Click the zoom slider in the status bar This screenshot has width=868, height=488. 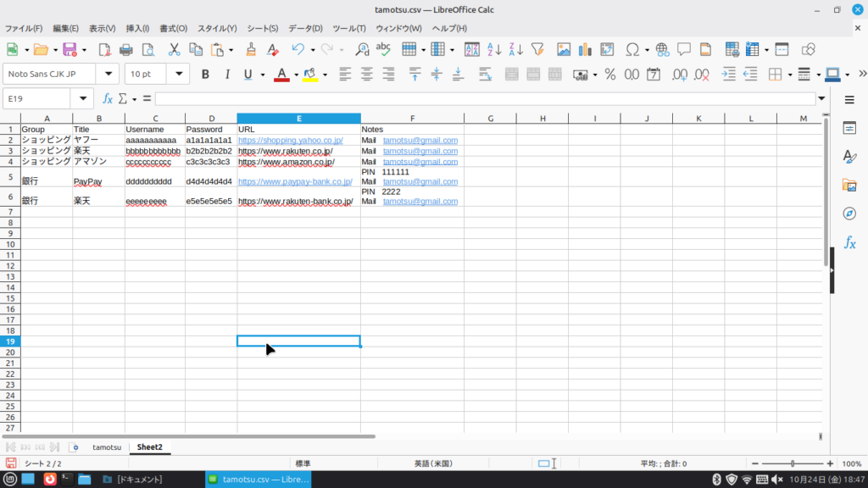793,463
